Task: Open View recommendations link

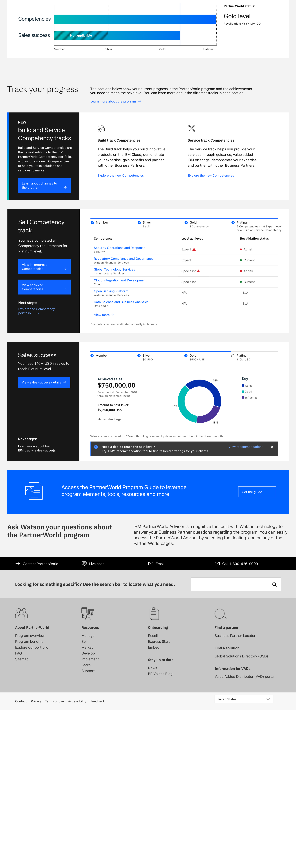Action: (x=246, y=447)
